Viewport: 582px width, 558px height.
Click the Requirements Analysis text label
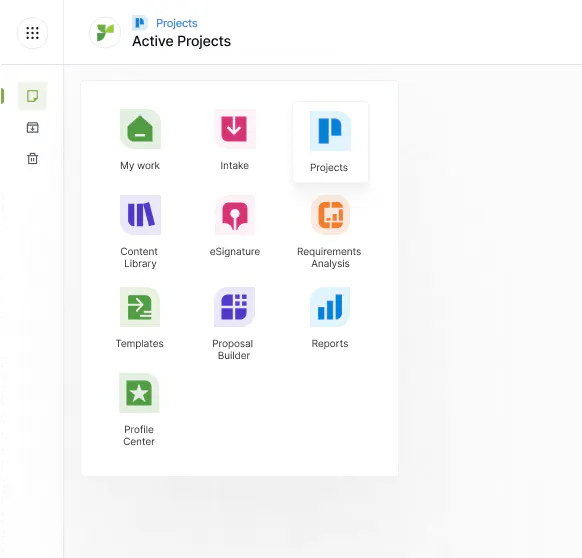pyautogui.click(x=329, y=257)
